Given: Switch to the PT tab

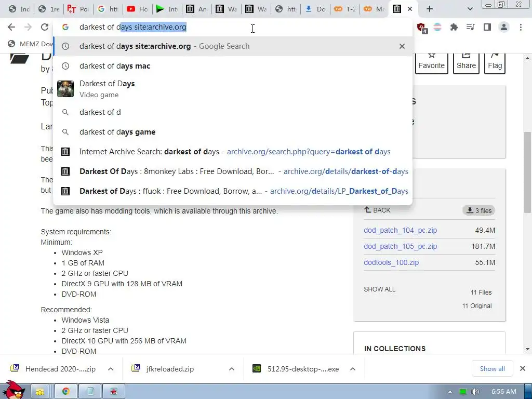Looking at the screenshot, I should point(78,9).
